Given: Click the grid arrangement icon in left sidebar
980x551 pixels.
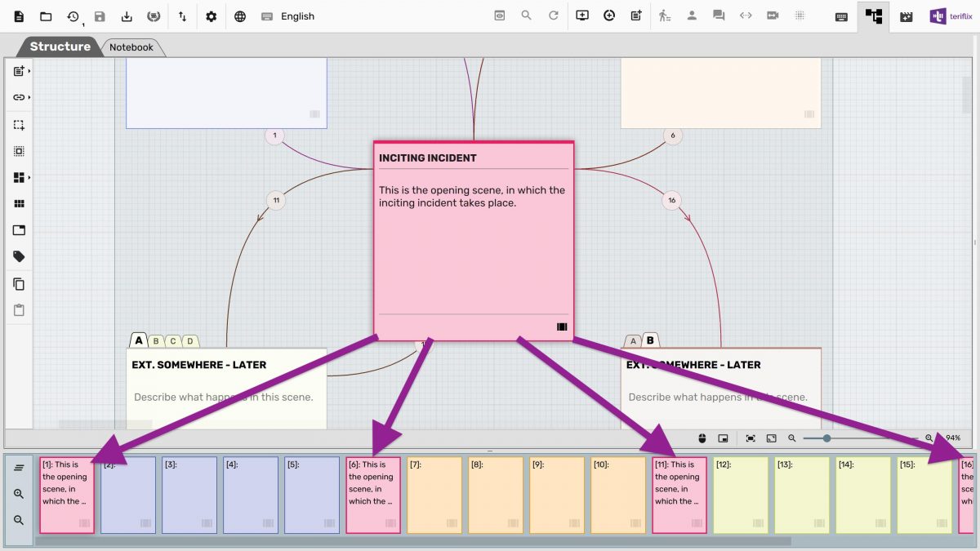Looking at the screenshot, I should pyautogui.click(x=19, y=204).
